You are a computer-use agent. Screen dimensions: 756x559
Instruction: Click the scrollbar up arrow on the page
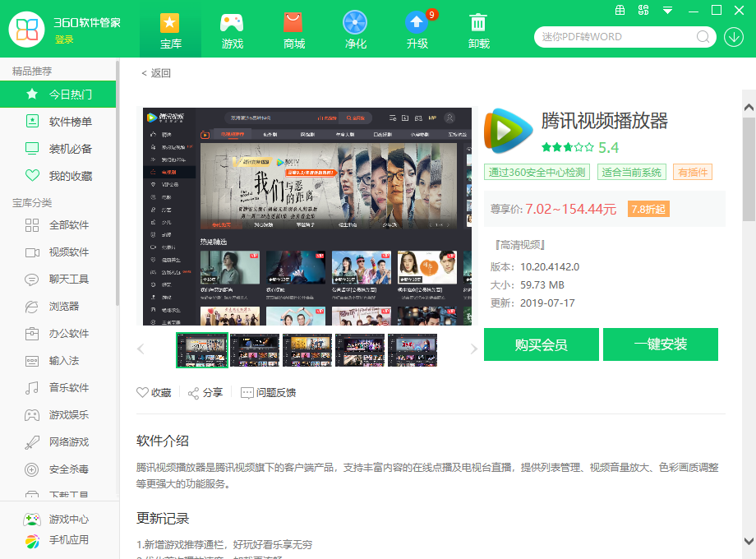click(x=749, y=107)
